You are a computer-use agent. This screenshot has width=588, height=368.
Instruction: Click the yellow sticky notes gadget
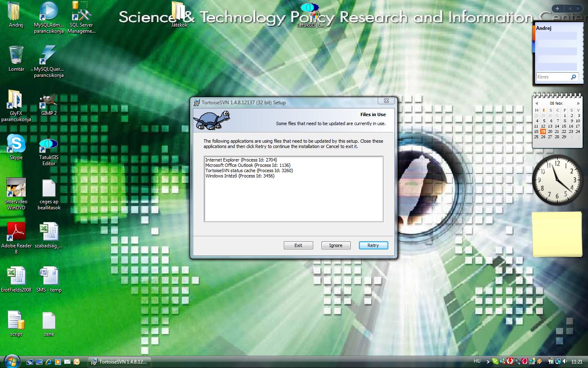(x=557, y=235)
